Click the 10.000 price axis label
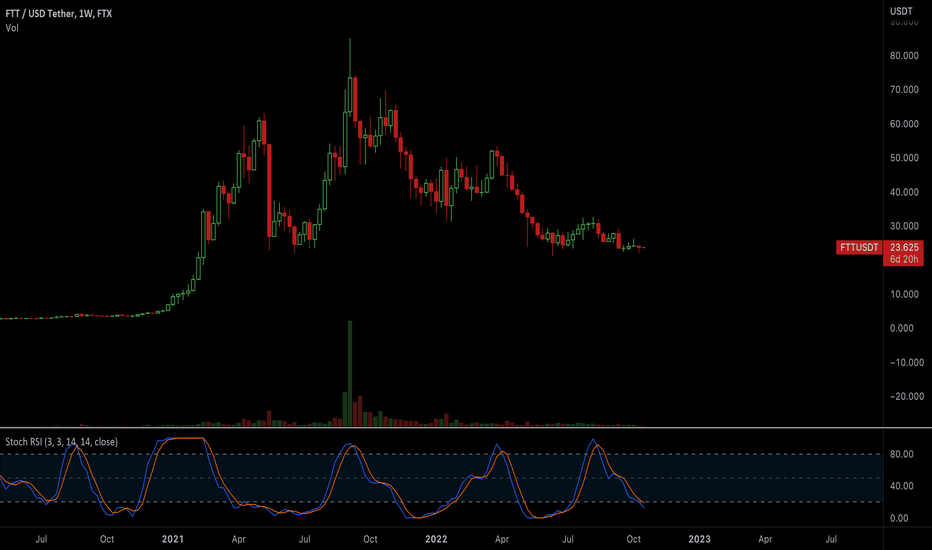 pyautogui.click(x=903, y=294)
